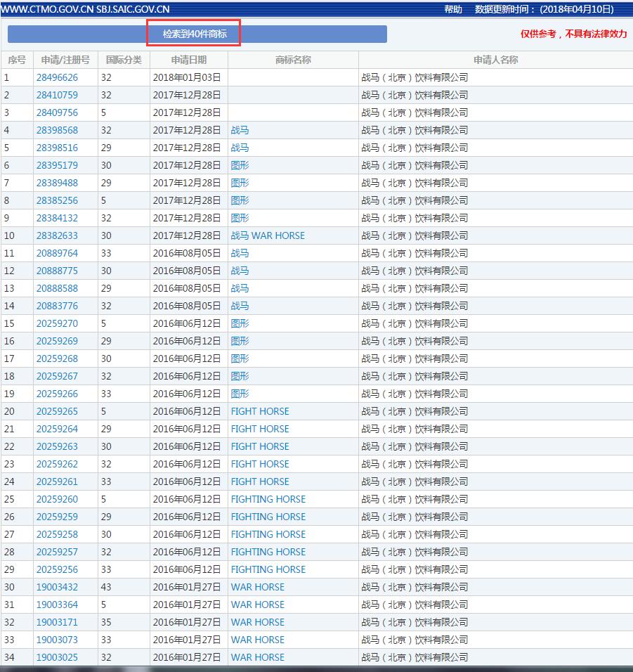This screenshot has width=633, height=672.
Task: Open registration number 28385256
Action: pos(57,200)
